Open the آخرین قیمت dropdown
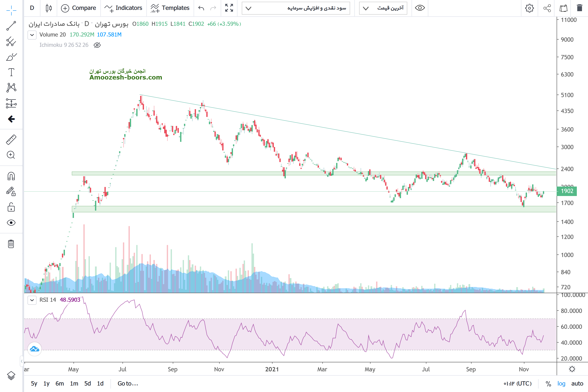Screen dimensions: 588x392 [383, 8]
